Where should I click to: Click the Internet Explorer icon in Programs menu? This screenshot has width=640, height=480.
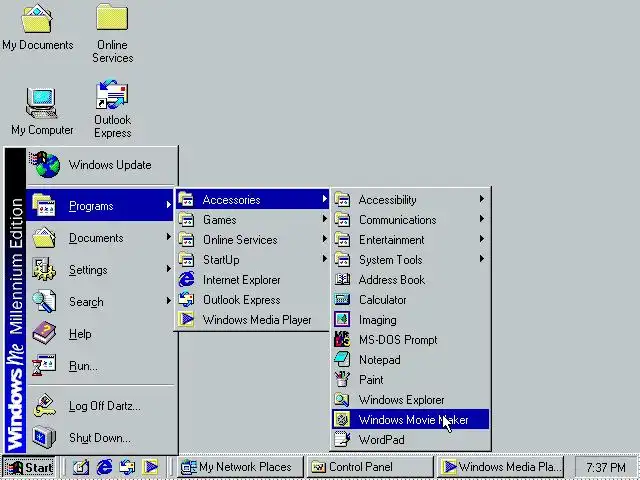pos(187,280)
